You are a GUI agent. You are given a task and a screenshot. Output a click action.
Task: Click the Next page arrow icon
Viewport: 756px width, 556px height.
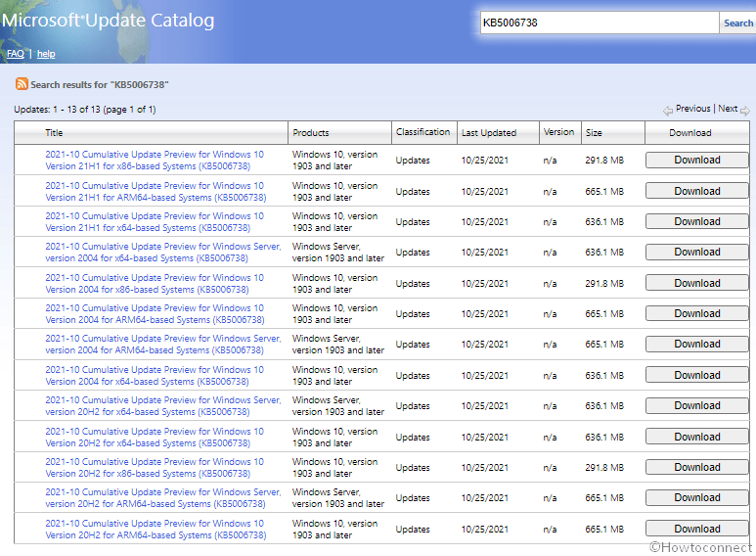click(x=745, y=111)
